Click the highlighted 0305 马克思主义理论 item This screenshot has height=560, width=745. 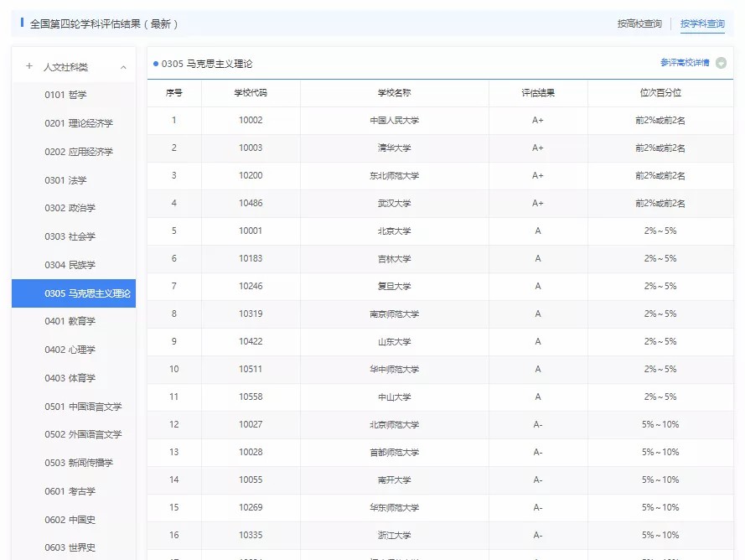coord(87,293)
